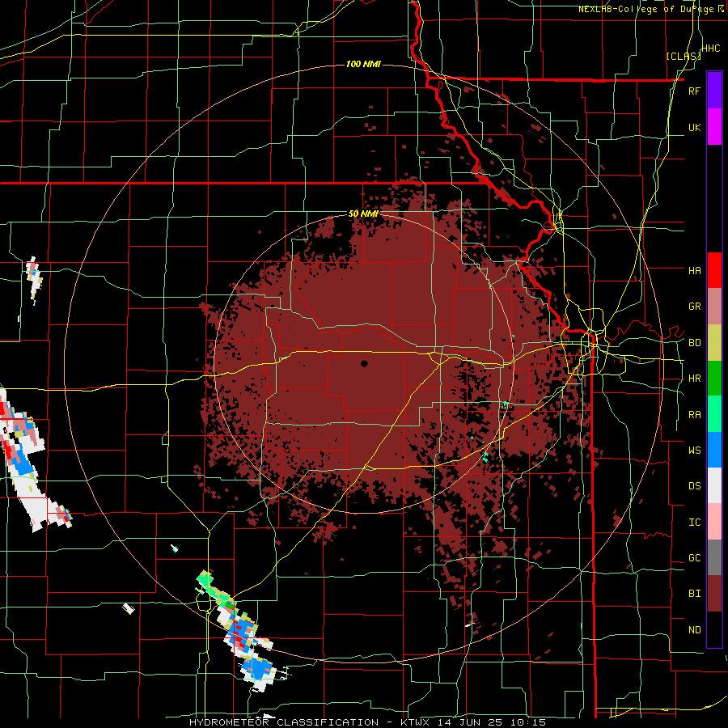728x728 pixels.
Task: Click the black radar site dot
Action: (364, 363)
